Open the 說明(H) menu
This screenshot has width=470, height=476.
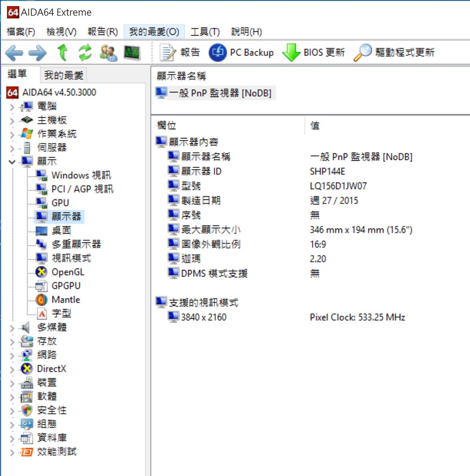coord(247,32)
